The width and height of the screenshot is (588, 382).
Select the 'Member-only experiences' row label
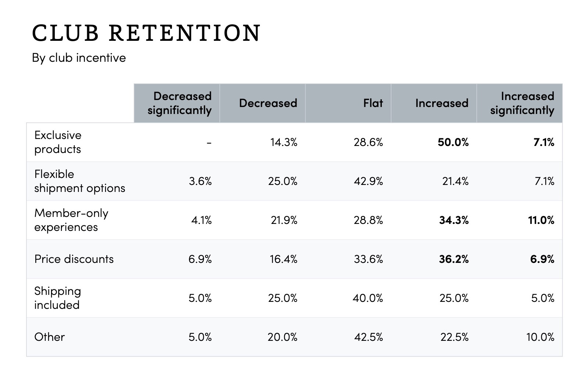point(71,220)
